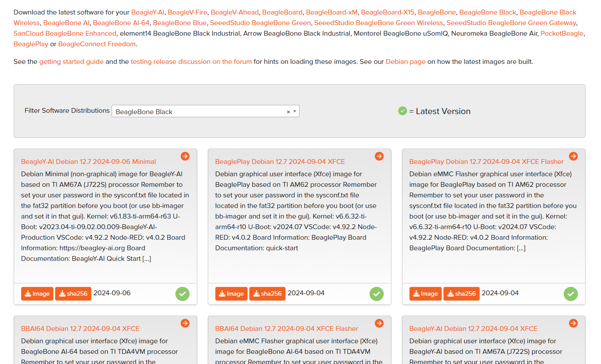Download Image for BeagleY-AI Debian 12.7 Minimal

point(37,294)
